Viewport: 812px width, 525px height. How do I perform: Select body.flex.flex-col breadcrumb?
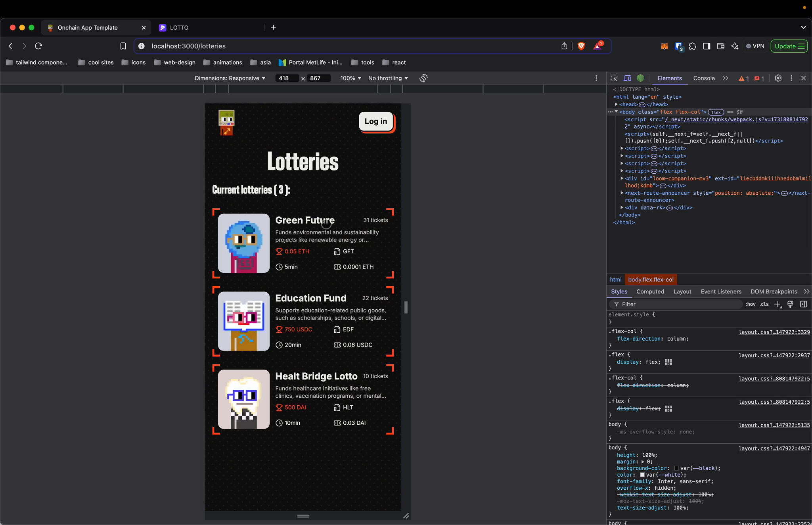click(651, 280)
